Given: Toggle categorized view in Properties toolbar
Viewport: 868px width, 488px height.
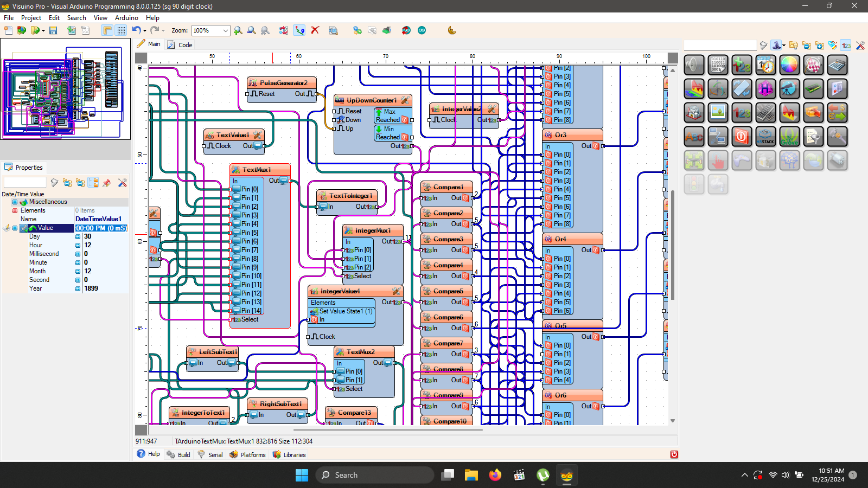Looking at the screenshot, I should (93, 183).
